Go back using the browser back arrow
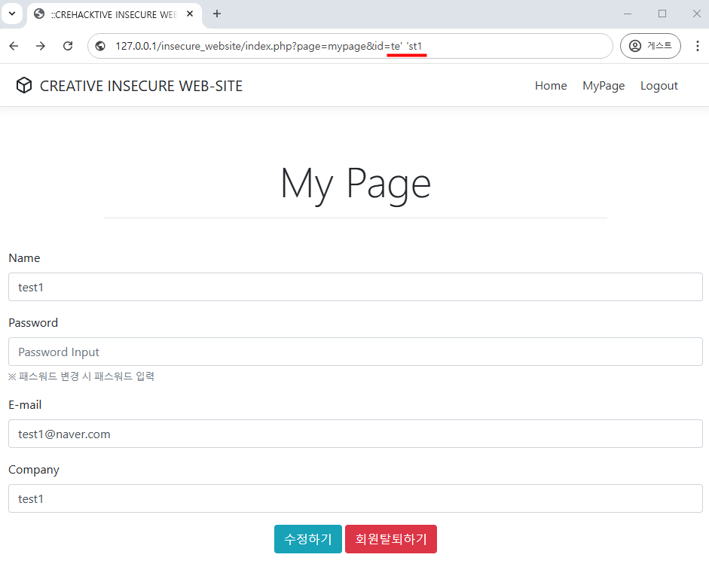Viewport: 709px width, 588px height. click(14, 46)
